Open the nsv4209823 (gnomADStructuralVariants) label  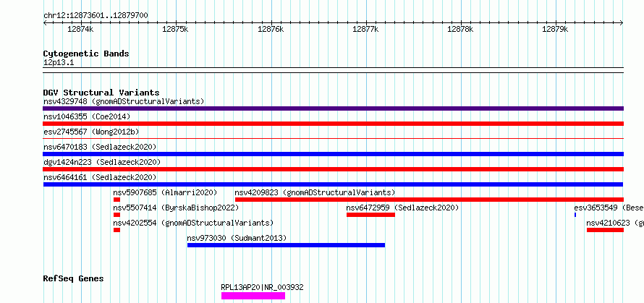[315, 192]
